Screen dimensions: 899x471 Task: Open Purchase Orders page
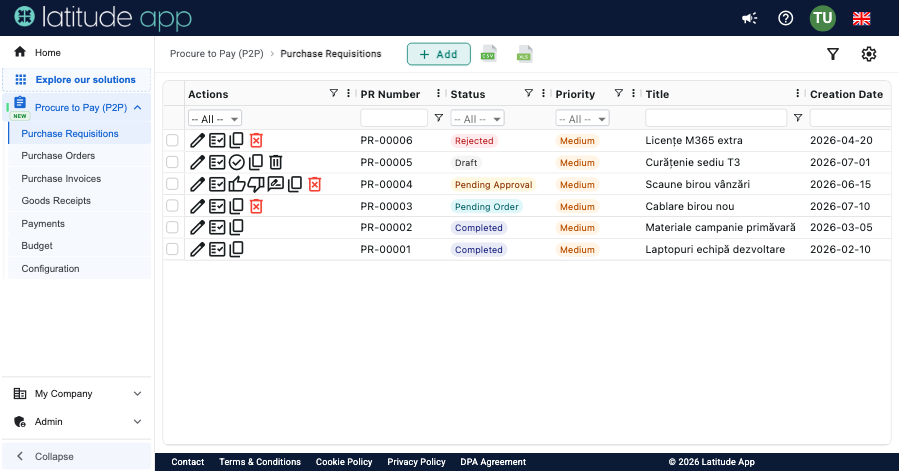pyautogui.click(x=80, y=155)
